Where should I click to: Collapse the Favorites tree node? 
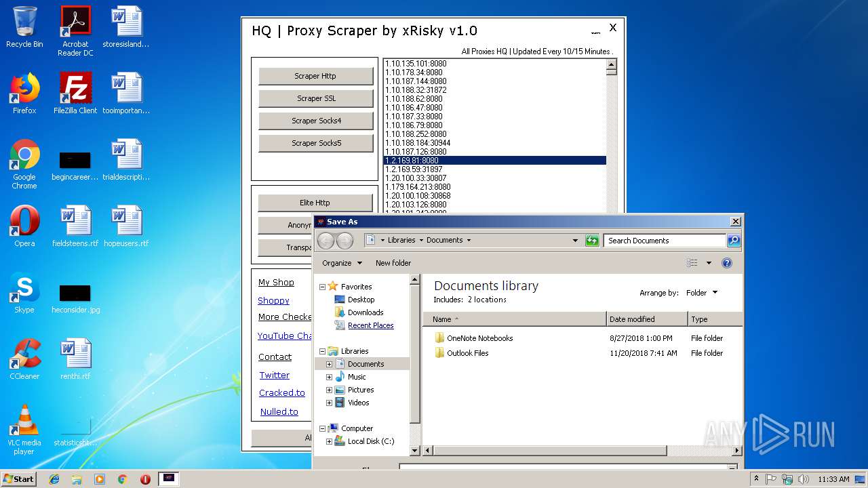323,287
